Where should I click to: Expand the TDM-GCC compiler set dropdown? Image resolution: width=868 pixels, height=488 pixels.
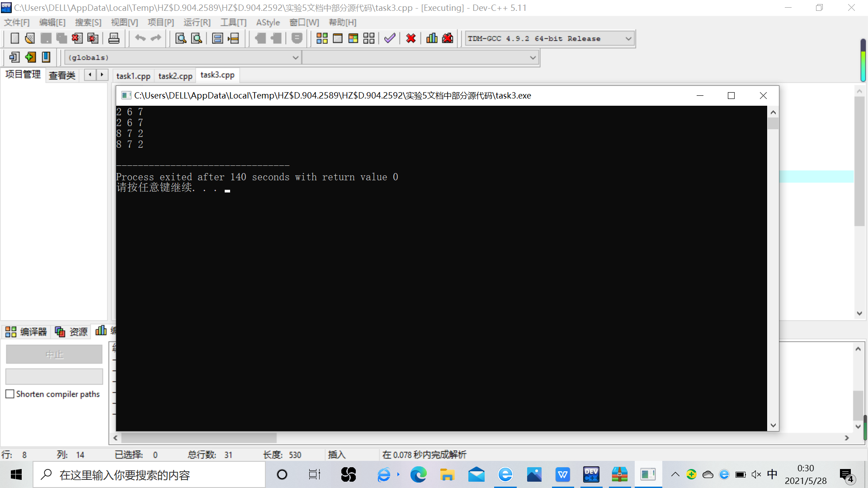click(628, 39)
